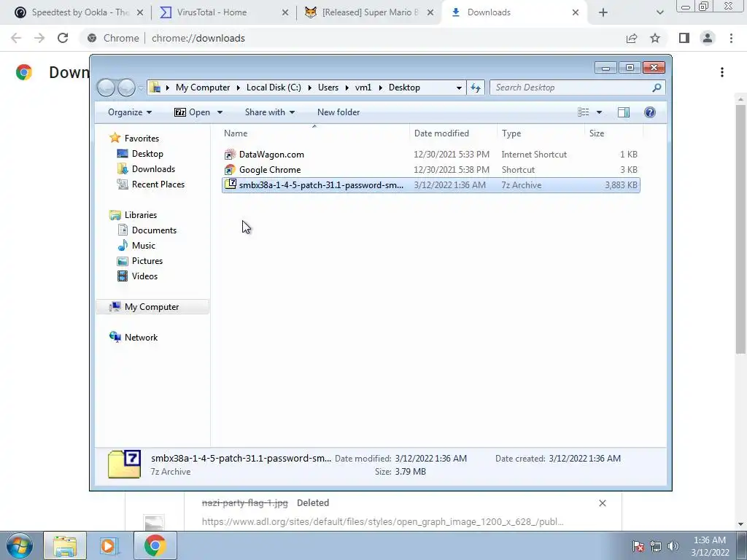The height and width of the screenshot is (560, 747).
Task: Click vm1 breadcrumb segment
Action: click(363, 87)
